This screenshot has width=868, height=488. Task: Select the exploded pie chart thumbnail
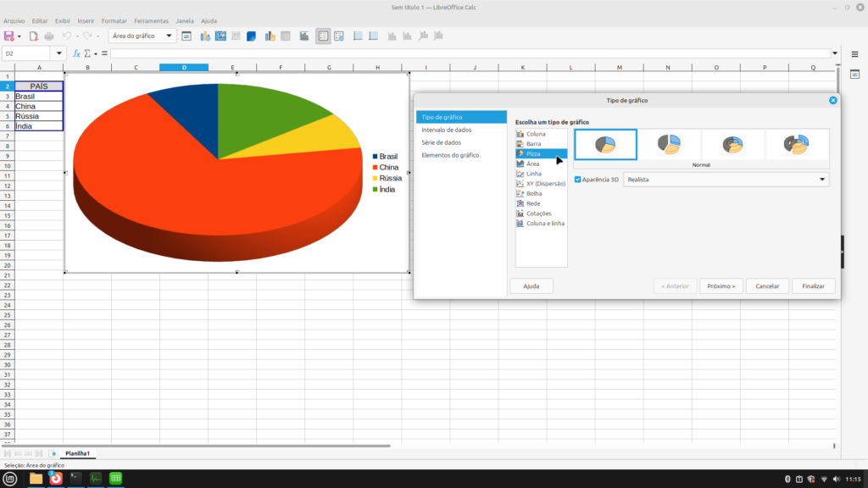click(x=670, y=145)
